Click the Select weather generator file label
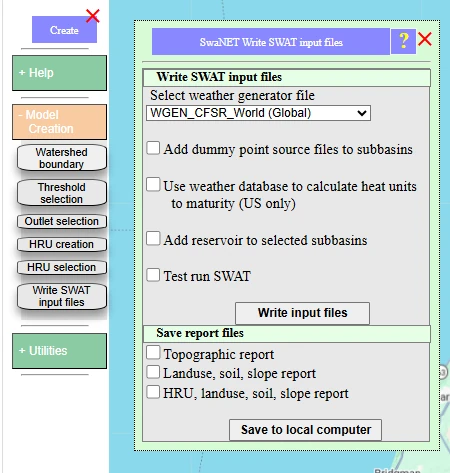Image resolution: width=450 pixels, height=473 pixels. (x=232, y=96)
